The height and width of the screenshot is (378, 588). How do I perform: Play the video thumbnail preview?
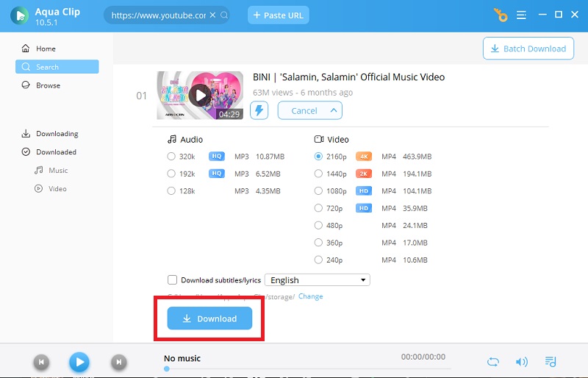point(200,96)
